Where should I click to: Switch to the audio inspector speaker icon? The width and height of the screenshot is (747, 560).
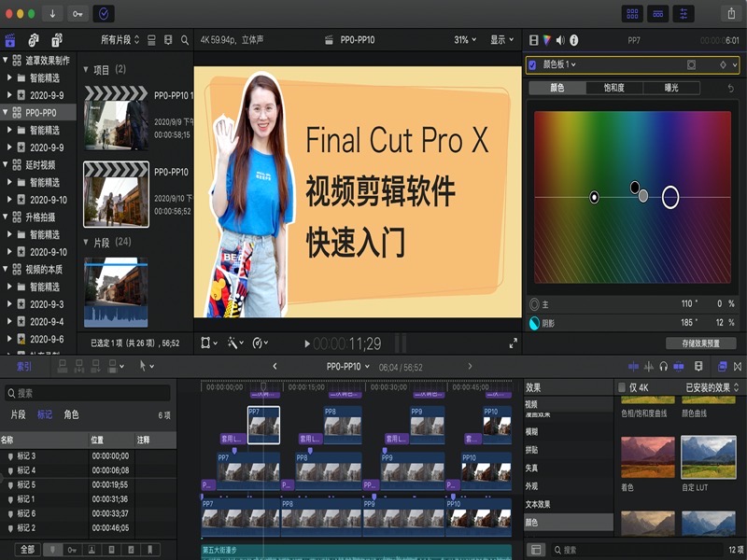[560, 40]
